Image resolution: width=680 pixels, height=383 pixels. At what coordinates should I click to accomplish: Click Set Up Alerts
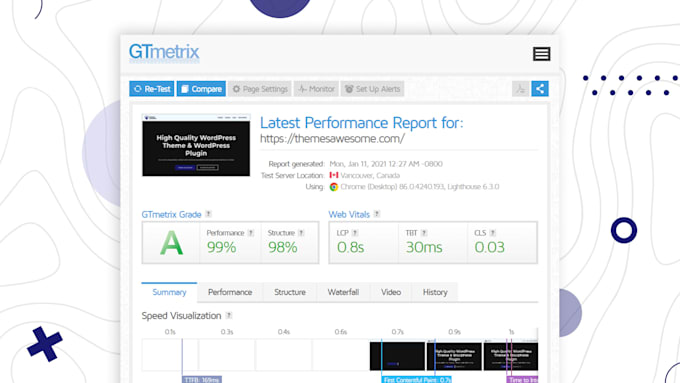(373, 89)
